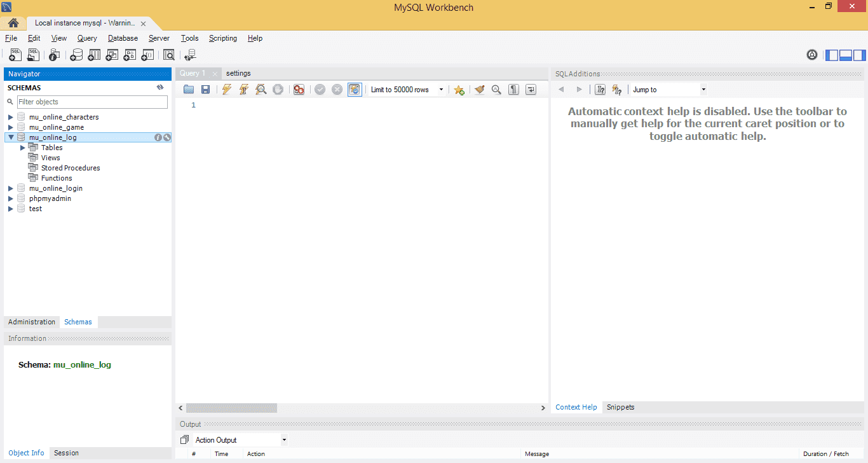Execute the query with the lightning bolt icon
This screenshot has height=463, width=868.
(227, 90)
